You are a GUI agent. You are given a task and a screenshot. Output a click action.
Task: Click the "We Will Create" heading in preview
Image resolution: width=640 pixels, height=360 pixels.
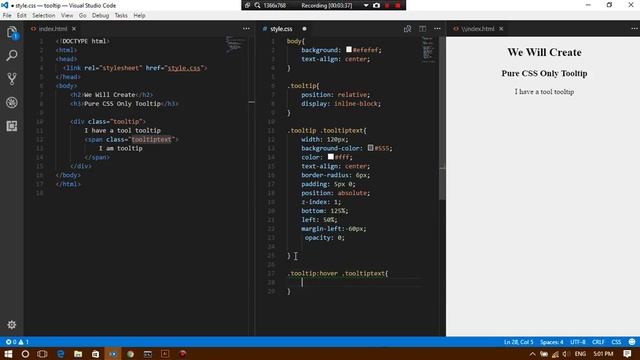coord(544,52)
